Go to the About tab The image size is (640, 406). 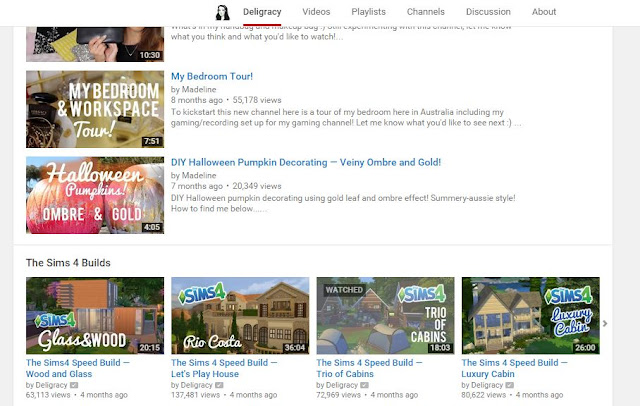544,12
